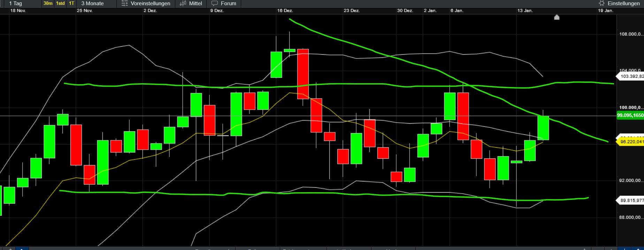Image resolution: width=644 pixels, height=250 pixels.
Task: Select the 1T timeframe shortcut
Action: coord(71,3)
